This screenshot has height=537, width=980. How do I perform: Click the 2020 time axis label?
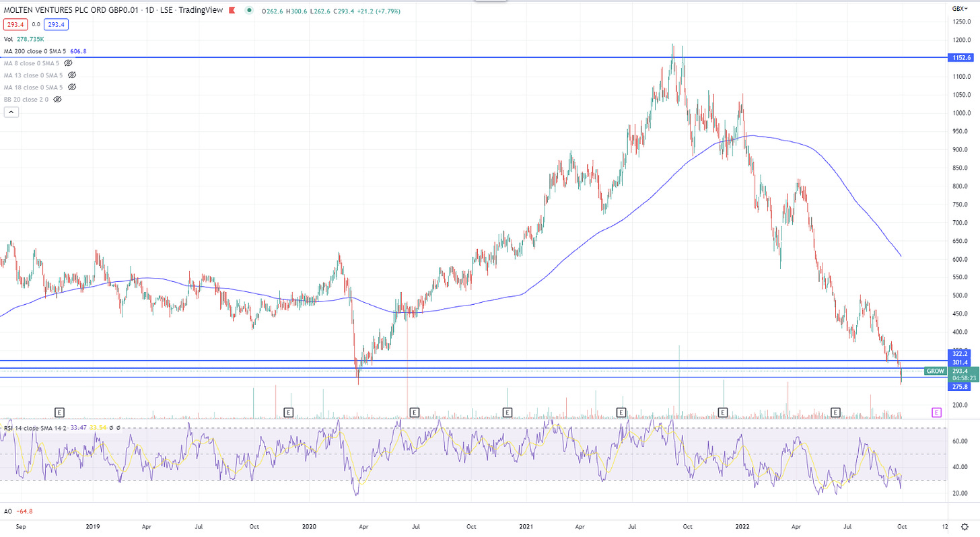(308, 526)
